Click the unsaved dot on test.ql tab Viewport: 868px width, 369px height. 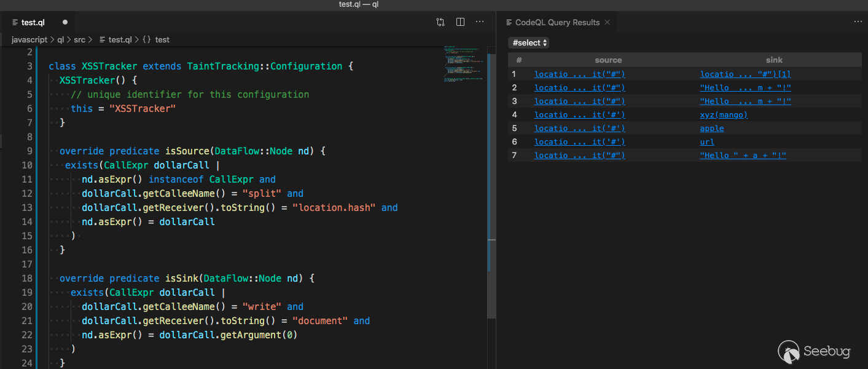tap(65, 23)
